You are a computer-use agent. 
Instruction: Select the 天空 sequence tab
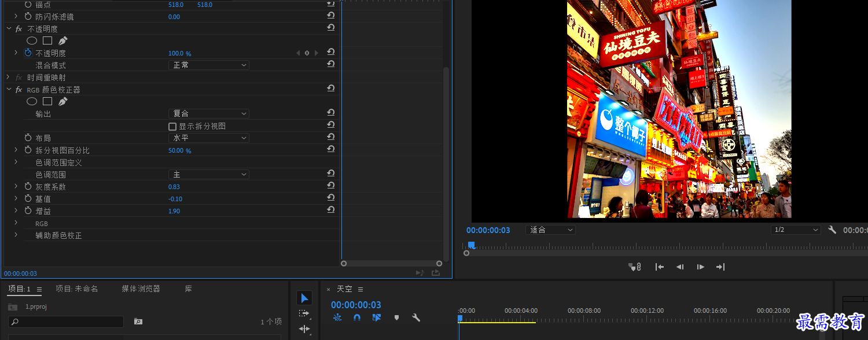tap(344, 289)
